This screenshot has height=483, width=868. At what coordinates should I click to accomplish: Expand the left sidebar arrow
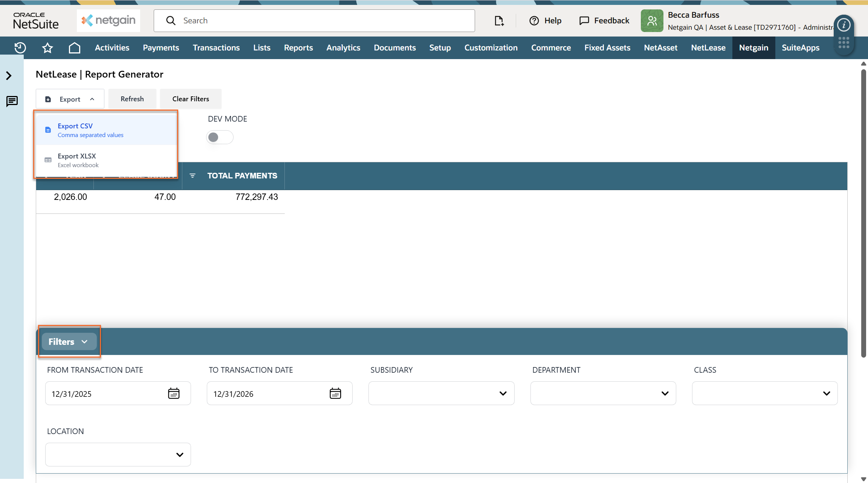pyautogui.click(x=9, y=76)
